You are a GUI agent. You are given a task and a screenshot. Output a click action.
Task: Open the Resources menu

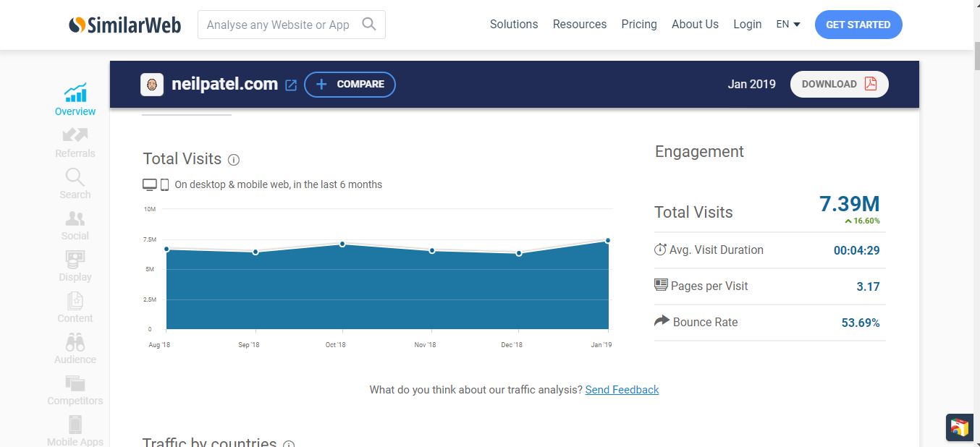[580, 24]
